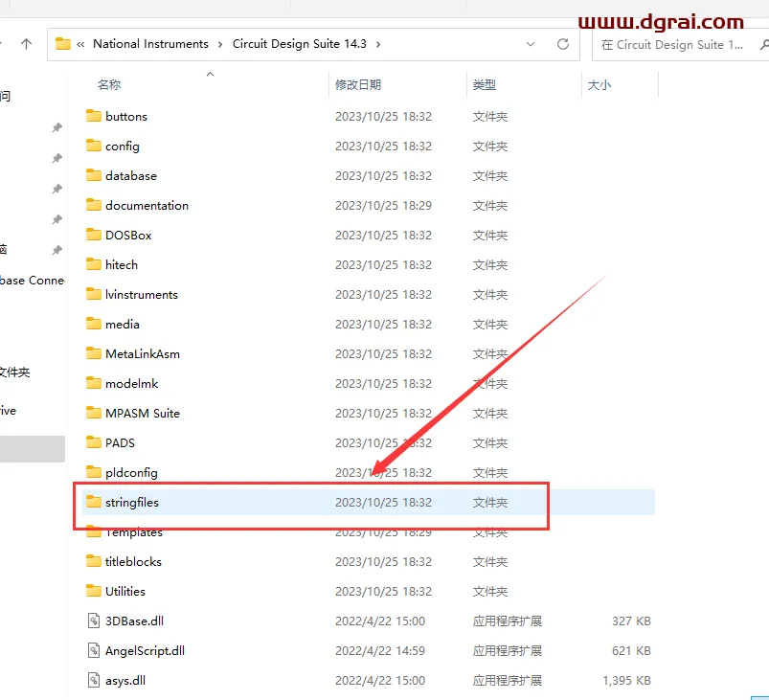Viewport: 769px width, 700px height.
Task: Click the 2022/4/22 14:59 date value
Action: pos(380,650)
